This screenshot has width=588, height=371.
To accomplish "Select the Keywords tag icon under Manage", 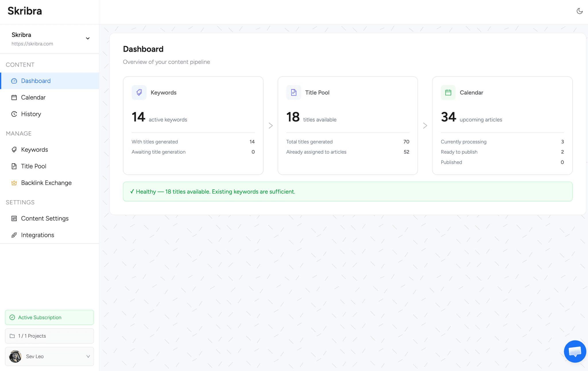I will click(x=14, y=149).
